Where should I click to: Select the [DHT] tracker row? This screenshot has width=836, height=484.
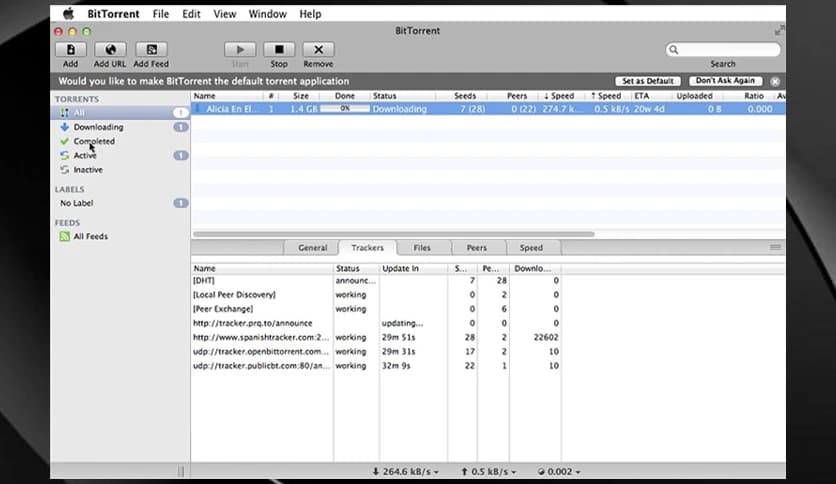pos(376,280)
